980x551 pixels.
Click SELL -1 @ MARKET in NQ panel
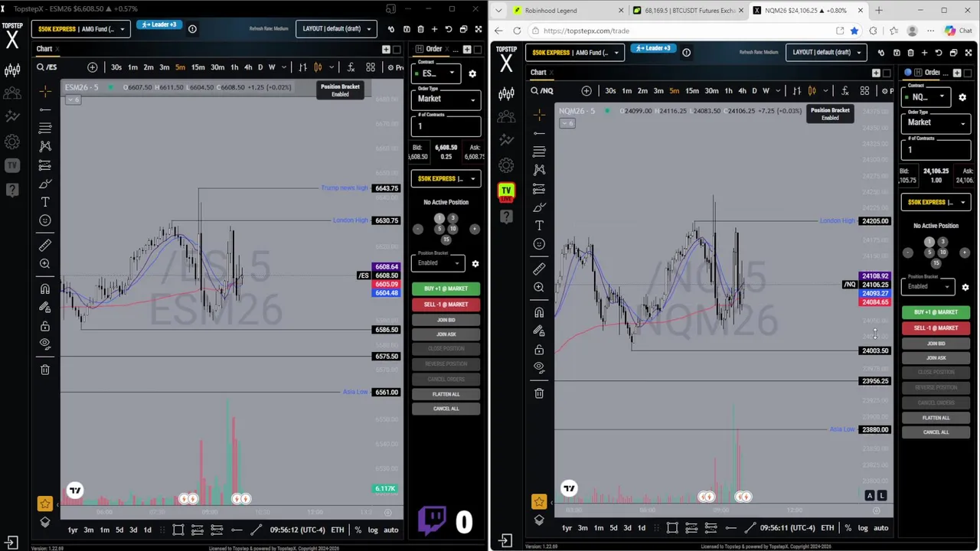(936, 328)
